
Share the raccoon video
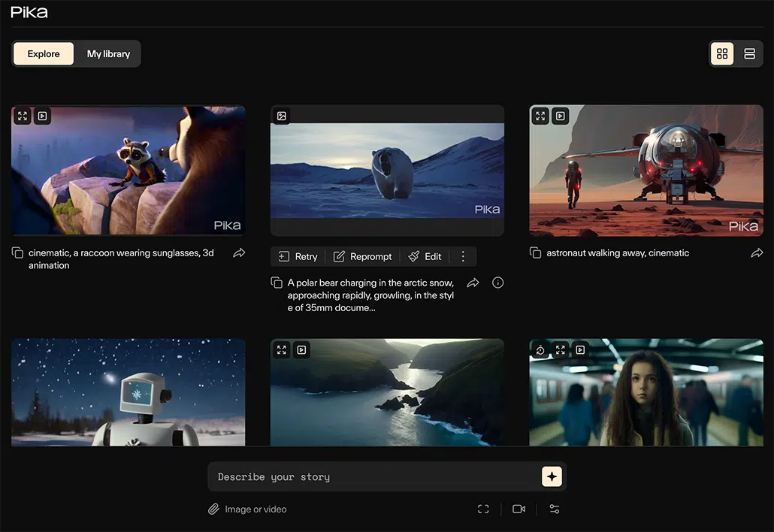[x=239, y=252]
